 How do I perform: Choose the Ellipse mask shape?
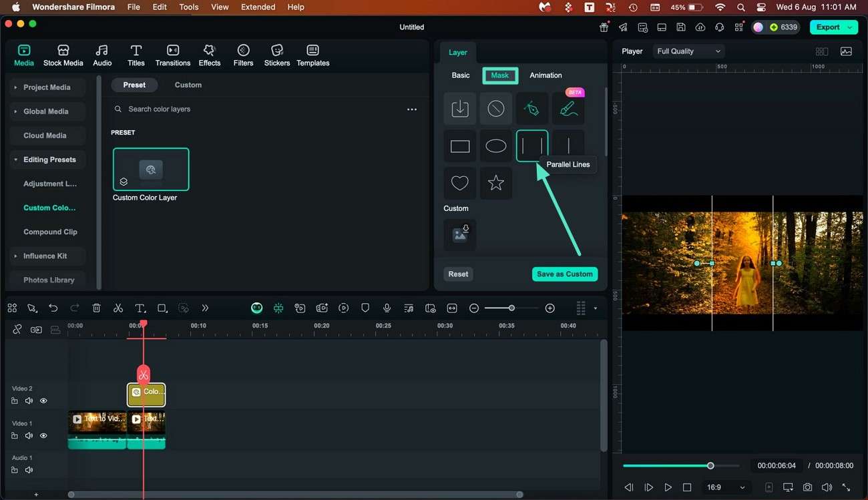pos(496,146)
